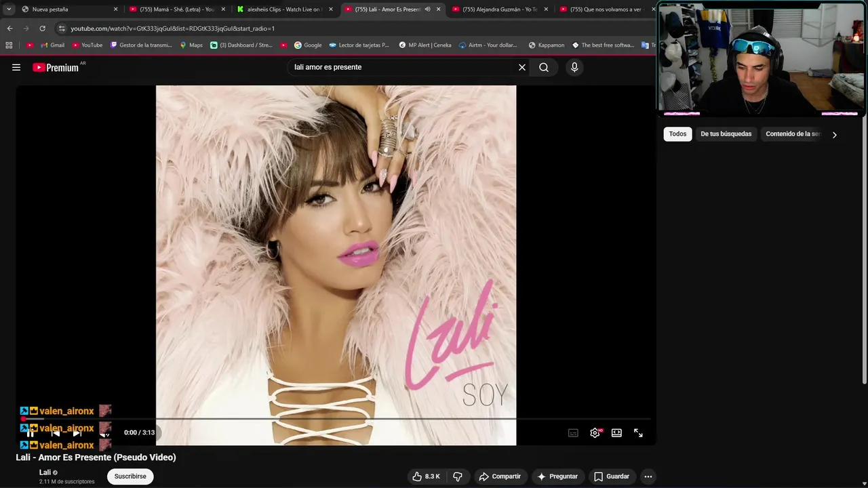
Task: Mute the Lali tab audio speaker icon
Action: 427,9
